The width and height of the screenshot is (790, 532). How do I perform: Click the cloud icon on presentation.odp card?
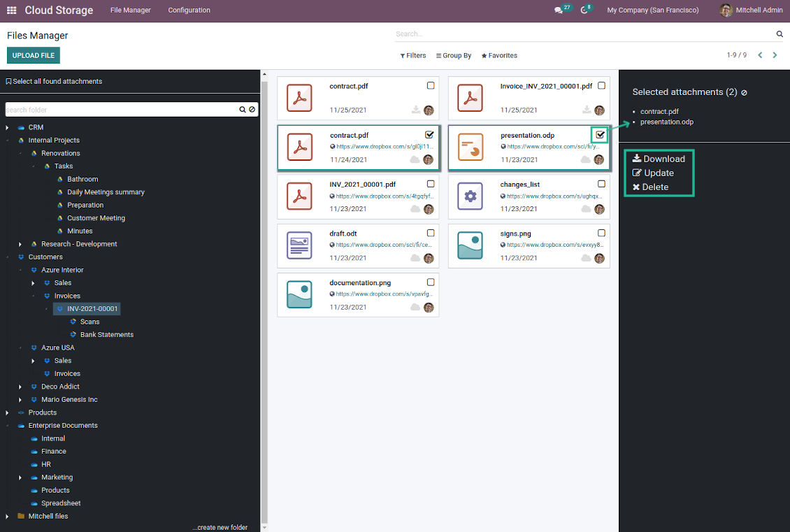[x=585, y=159]
